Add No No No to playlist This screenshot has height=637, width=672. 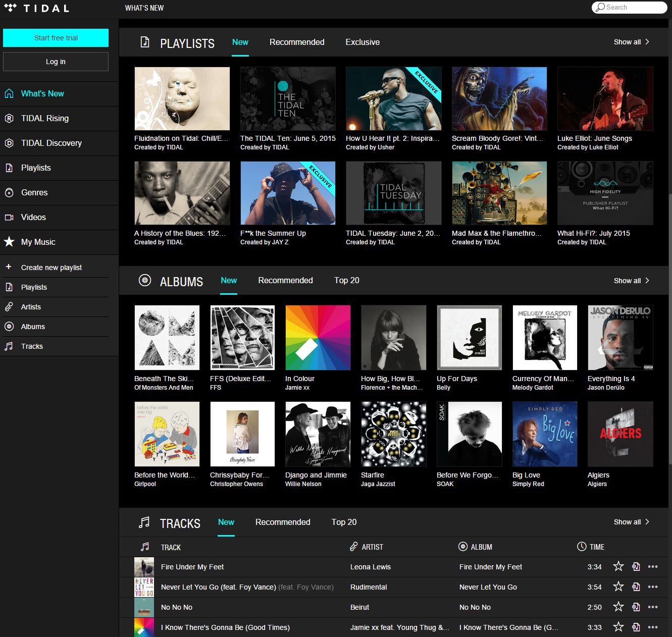636,607
